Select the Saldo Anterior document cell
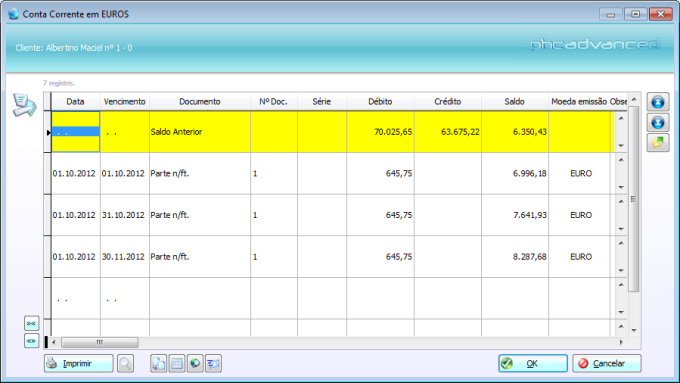The image size is (680, 383). (x=200, y=132)
